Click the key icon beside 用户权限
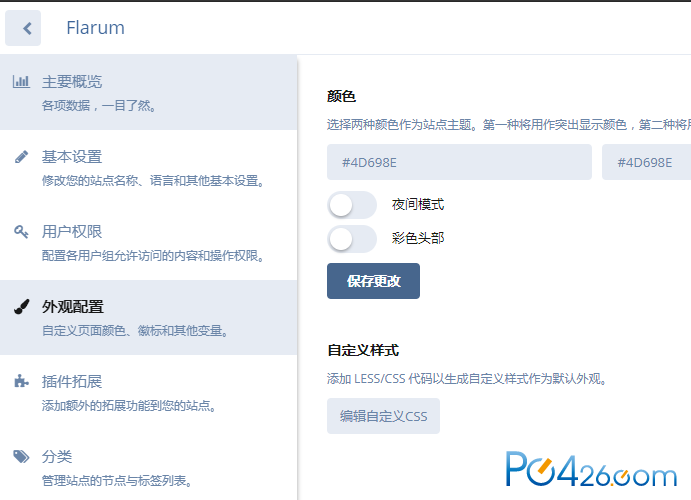 point(21,231)
